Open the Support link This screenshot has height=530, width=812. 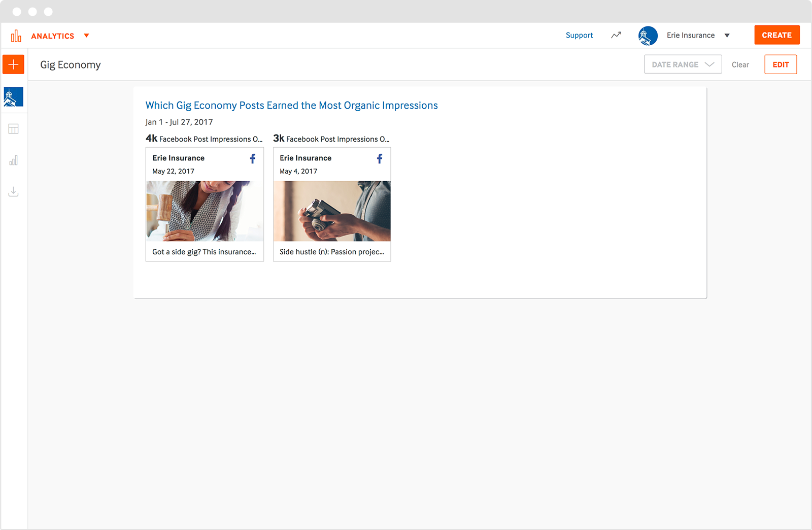coord(579,35)
